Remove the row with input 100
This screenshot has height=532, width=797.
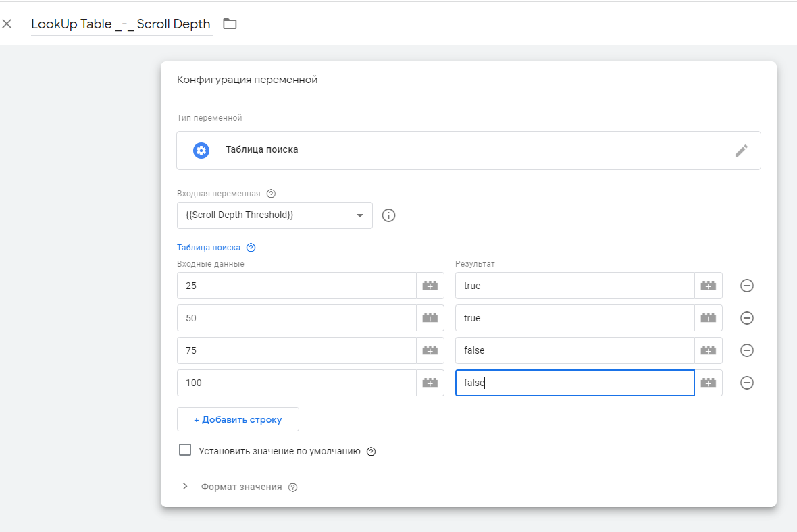[747, 383]
